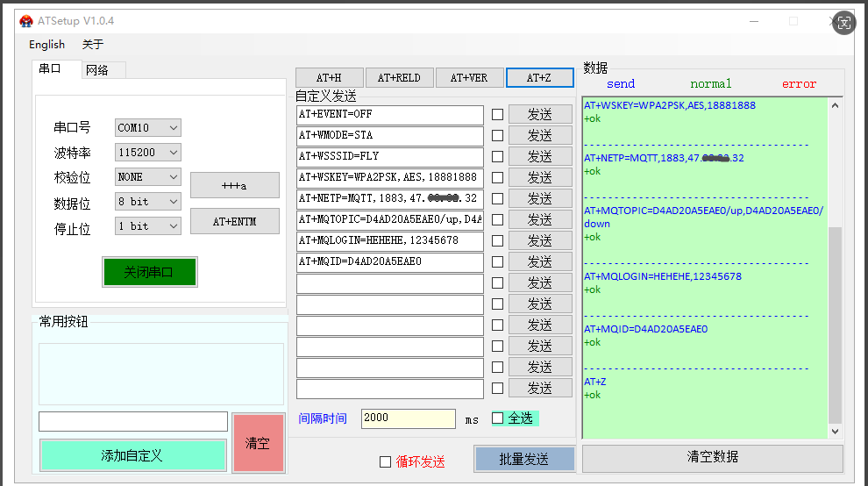Screen dimensions: 868x486
Task: Click the screenshot capture icon at top right
Action: click(x=843, y=24)
